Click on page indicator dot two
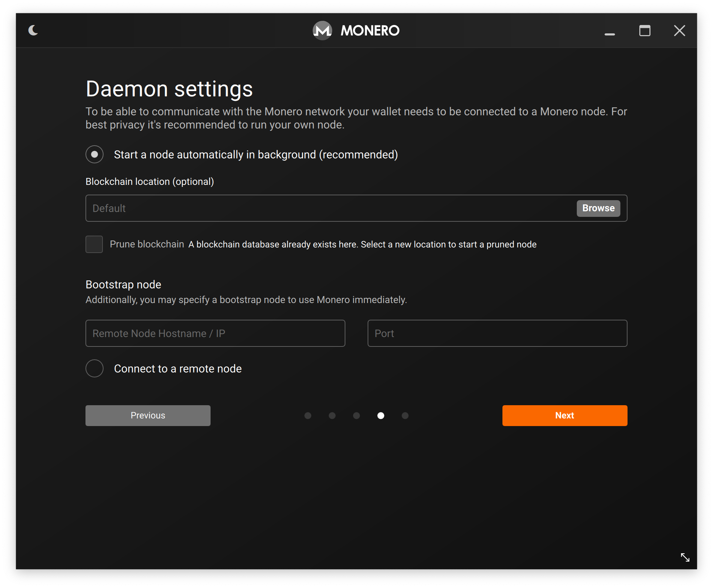The height and width of the screenshot is (588, 713). (332, 416)
